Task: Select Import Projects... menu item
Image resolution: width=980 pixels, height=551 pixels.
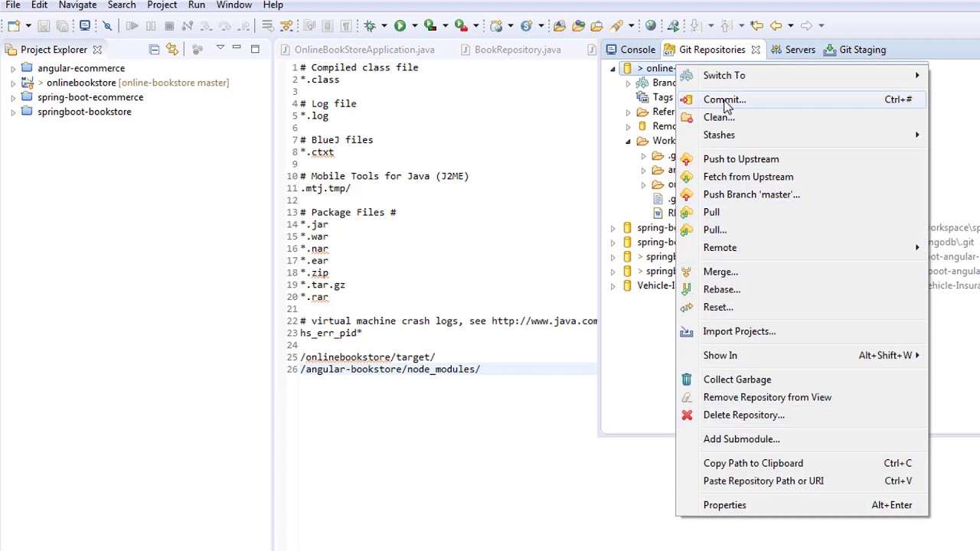Action: pos(802,331)
